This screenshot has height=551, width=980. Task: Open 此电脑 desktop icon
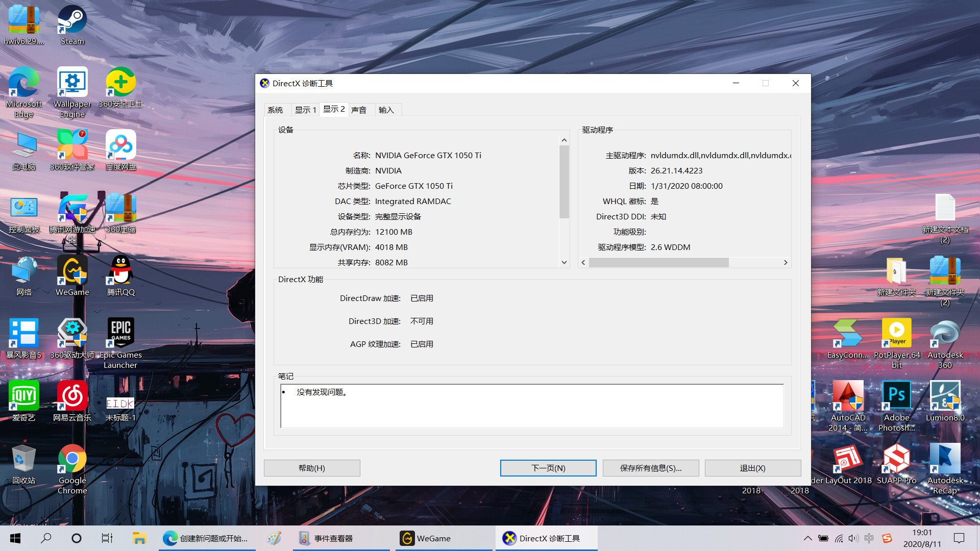point(24,151)
